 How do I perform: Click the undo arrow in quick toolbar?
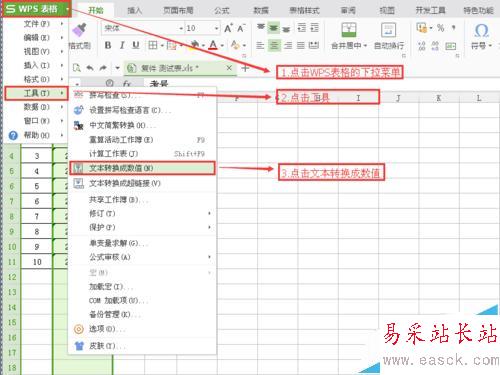(90, 68)
